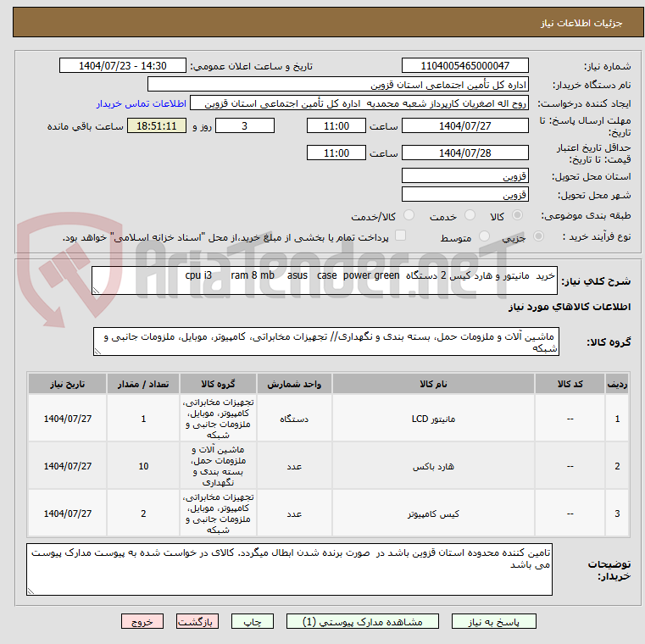Click the واحد شمارش column header
The image size is (645, 644).
coord(294,384)
